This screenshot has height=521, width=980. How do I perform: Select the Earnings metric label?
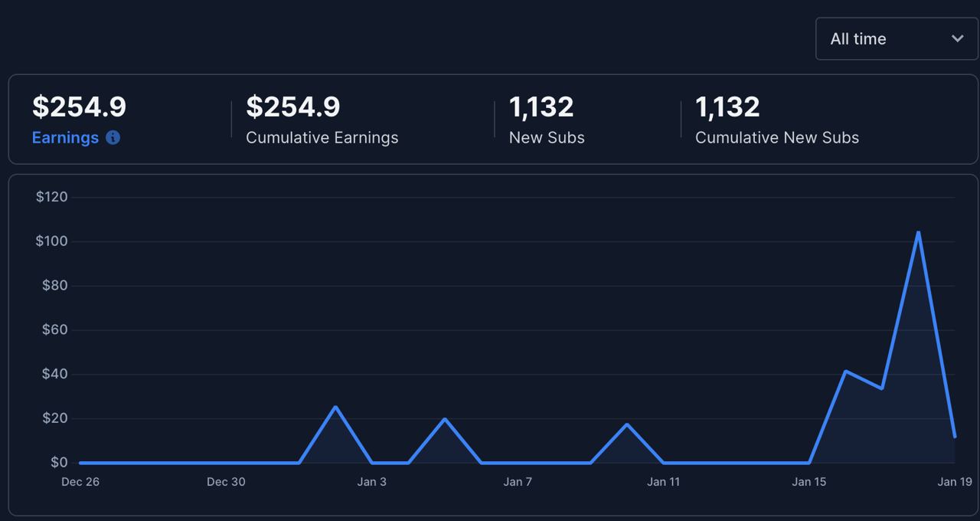click(65, 138)
